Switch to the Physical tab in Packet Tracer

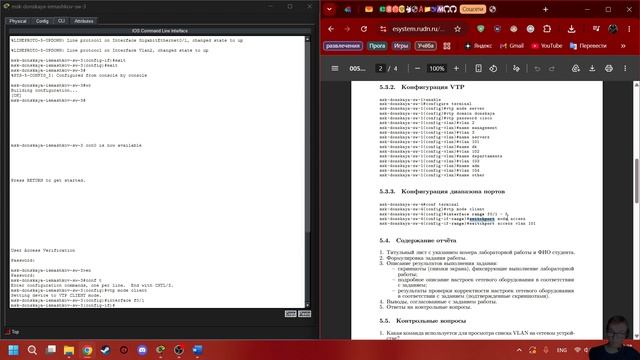pyautogui.click(x=18, y=21)
